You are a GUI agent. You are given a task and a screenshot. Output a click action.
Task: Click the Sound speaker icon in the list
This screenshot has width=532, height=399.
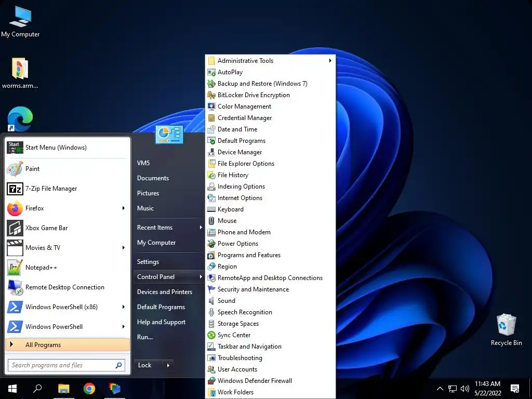[211, 301]
